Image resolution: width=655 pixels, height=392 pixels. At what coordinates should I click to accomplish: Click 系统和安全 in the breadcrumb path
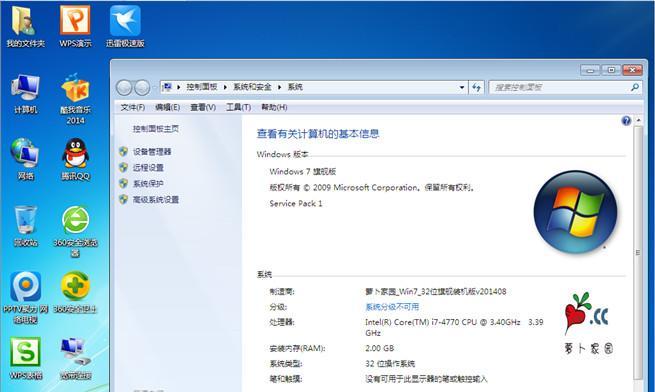[252, 87]
